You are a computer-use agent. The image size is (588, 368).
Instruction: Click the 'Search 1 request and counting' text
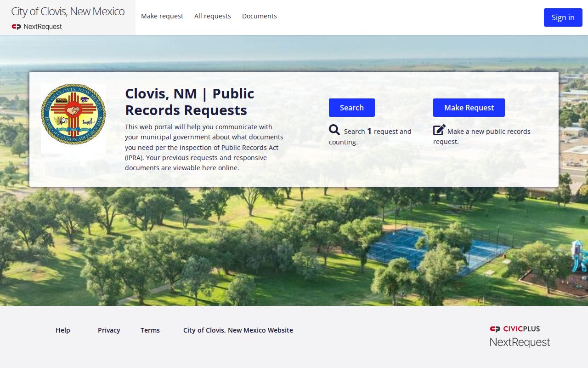click(x=370, y=137)
